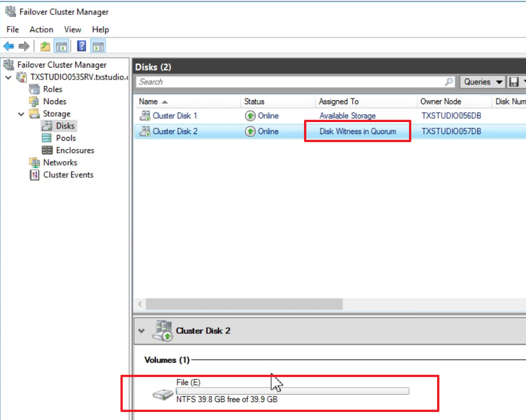Open the File menu

click(x=13, y=29)
